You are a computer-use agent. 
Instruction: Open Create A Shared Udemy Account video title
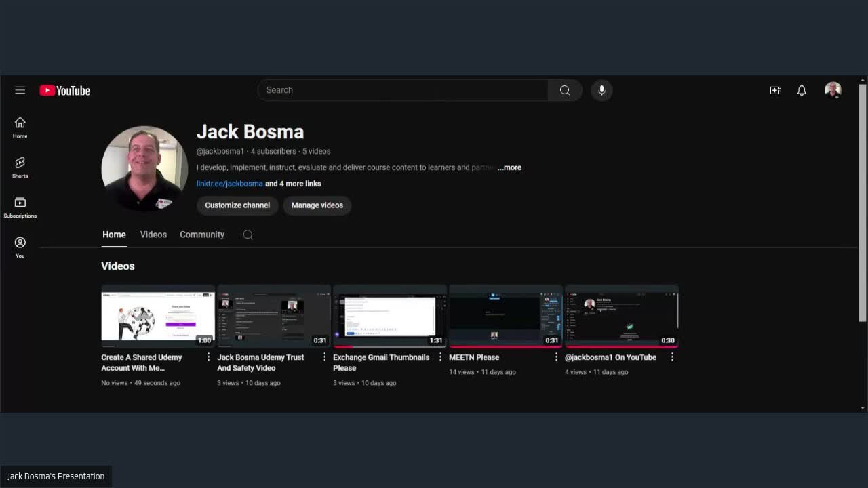(142, 363)
